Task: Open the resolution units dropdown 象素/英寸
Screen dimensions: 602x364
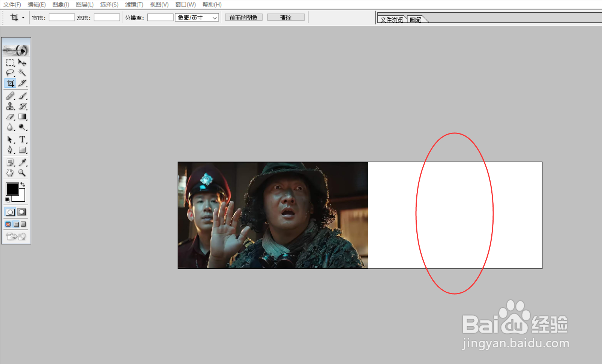Action: (197, 18)
